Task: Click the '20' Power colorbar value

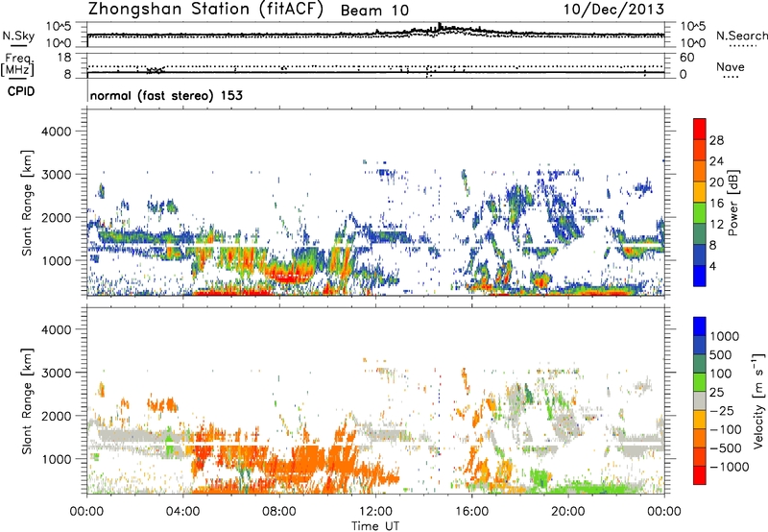Action: [x=716, y=182]
